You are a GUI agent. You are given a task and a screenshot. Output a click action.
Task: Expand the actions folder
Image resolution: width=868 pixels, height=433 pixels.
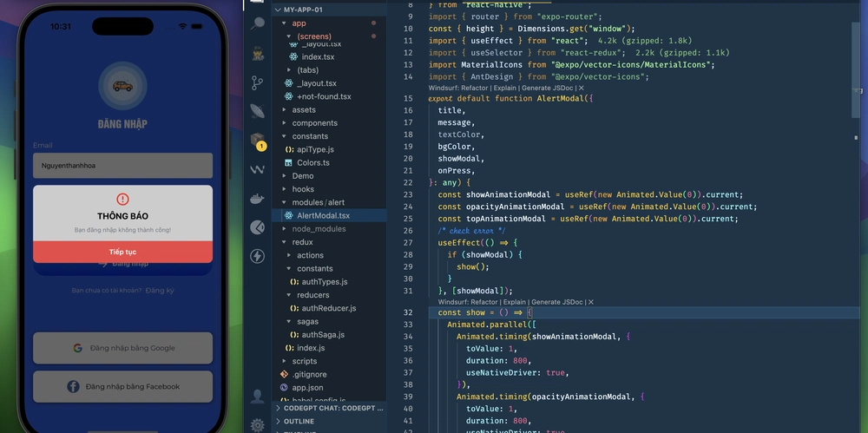(x=310, y=255)
